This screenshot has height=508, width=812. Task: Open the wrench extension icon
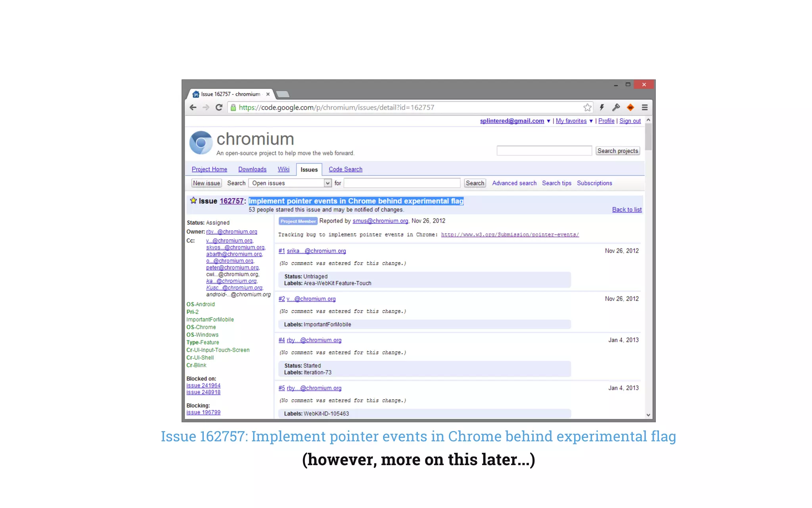[x=616, y=108]
